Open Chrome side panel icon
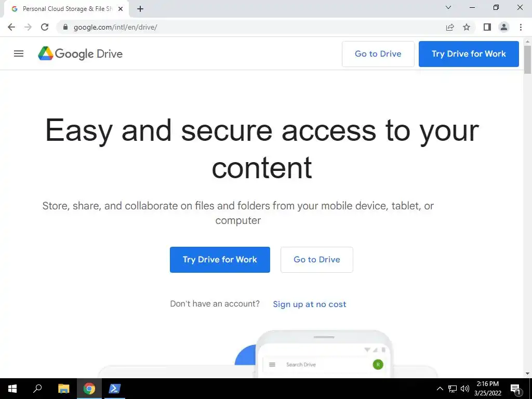Image resolution: width=532 pixels, height=399 pixels. click(x=487, y=27)
